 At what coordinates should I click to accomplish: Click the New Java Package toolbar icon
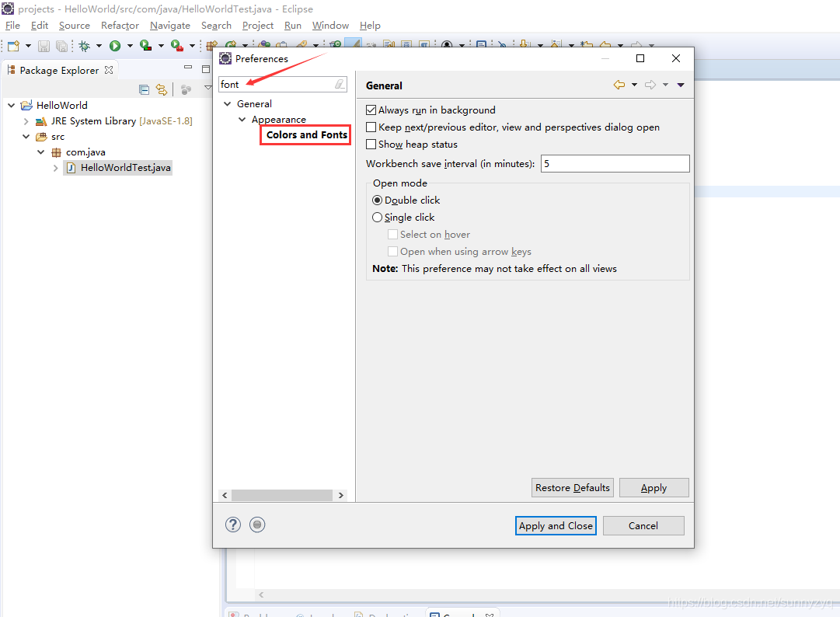[x=211, y=46]
